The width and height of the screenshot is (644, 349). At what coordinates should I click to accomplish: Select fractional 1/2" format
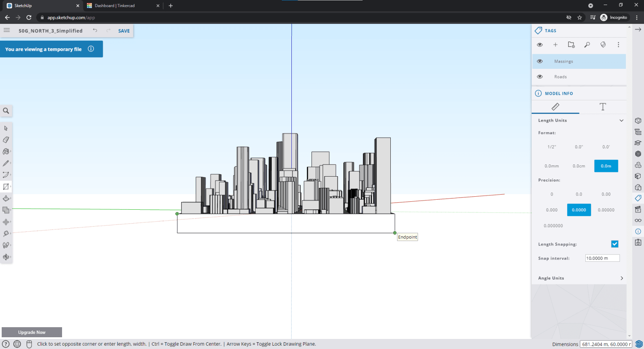point(552,147)
